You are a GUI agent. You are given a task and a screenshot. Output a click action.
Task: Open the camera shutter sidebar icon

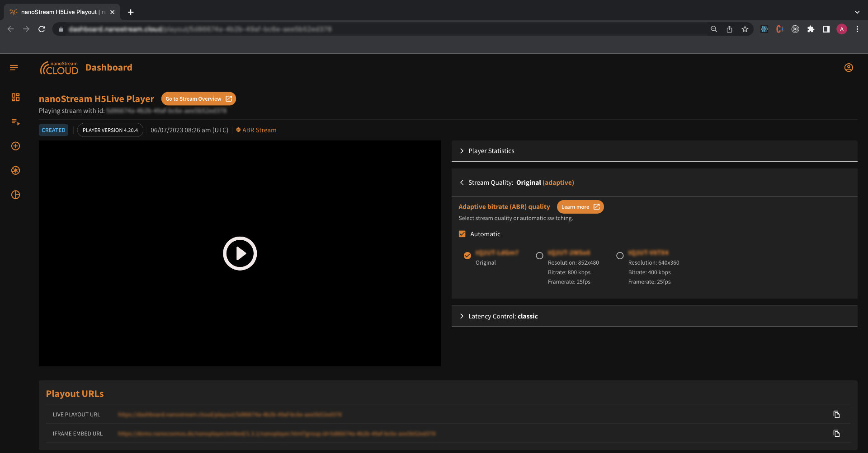16,171
